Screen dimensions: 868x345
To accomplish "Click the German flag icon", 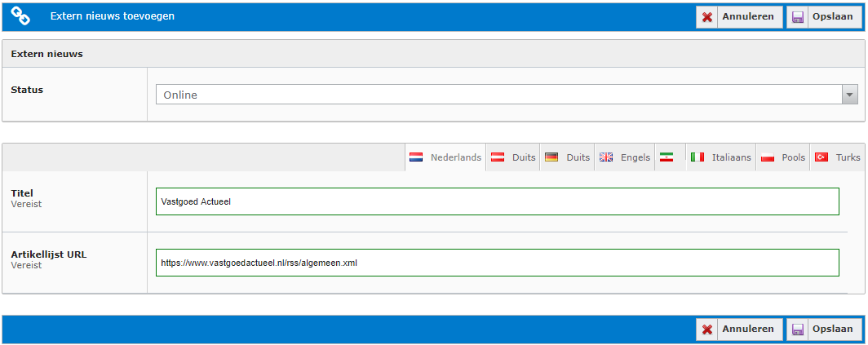I will click(x=551, y=157).
